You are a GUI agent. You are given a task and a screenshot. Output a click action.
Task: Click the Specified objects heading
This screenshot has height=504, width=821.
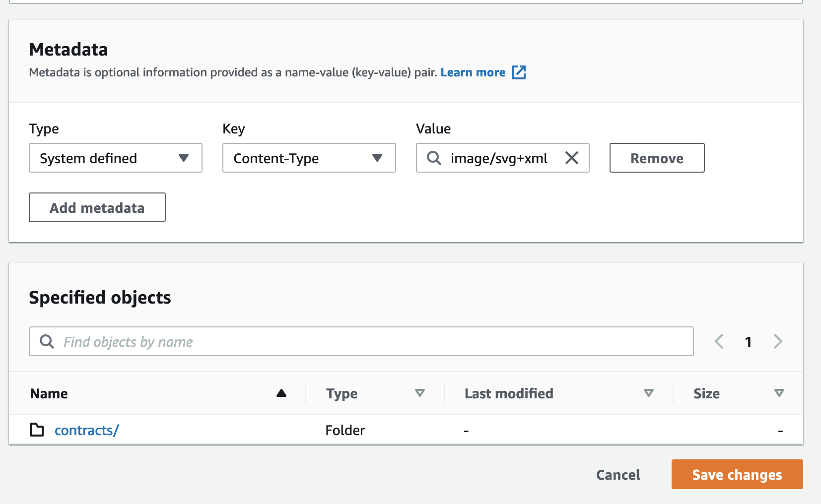pos(100,298)
